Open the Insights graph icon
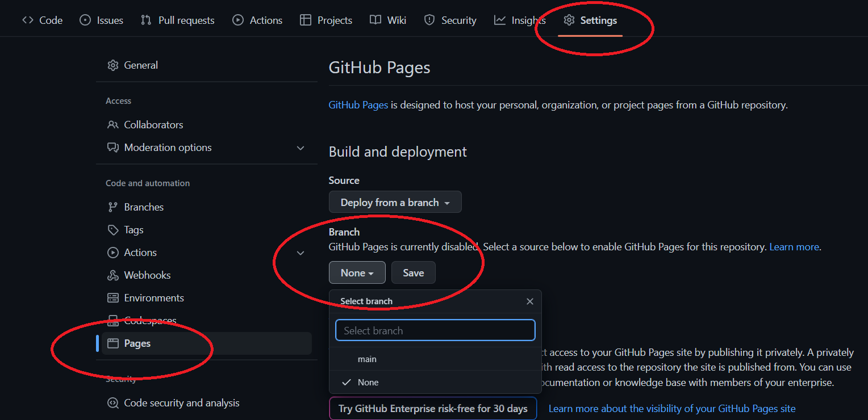This screenshot has height=420, width=868. (x=499, y=20)
